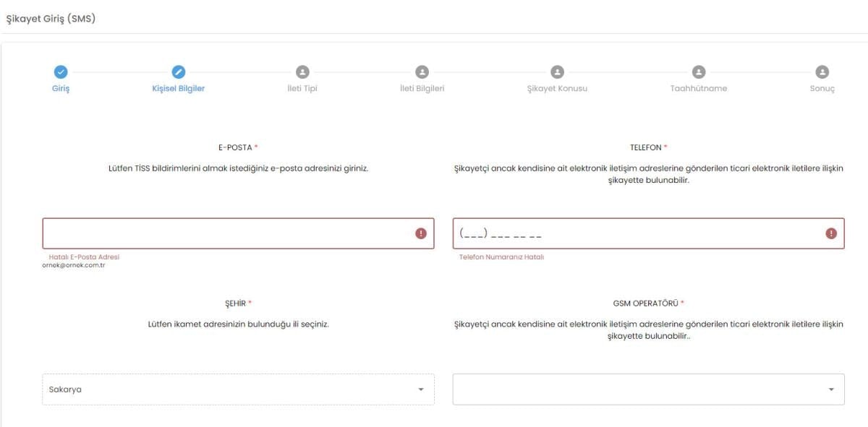The height and width of the screenshot is (427, 868).
Task: Click the Telefon number input field
Action: pos(637,233)
